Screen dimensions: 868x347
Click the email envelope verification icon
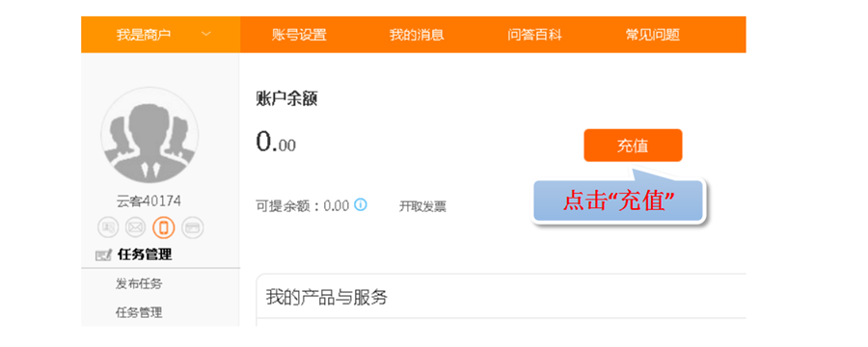pos(136,227)
